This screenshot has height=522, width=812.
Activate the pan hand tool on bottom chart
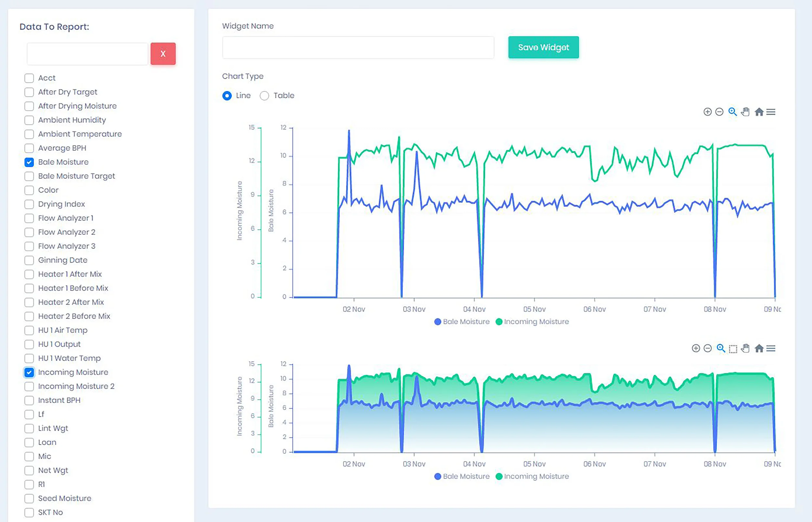(745, 349)
